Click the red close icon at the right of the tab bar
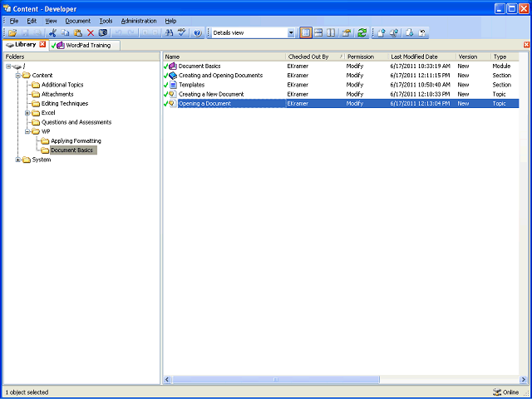Viewport: 532px width, 399px height. 526,45
